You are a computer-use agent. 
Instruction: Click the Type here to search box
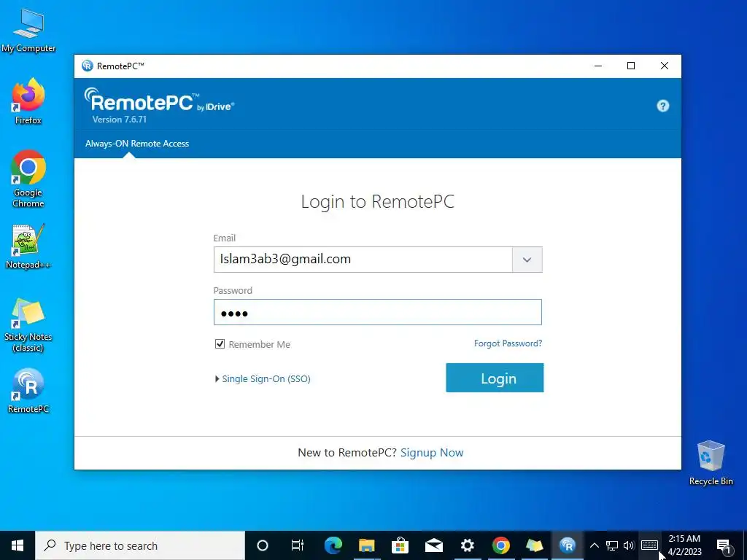[x=140, y=545]
